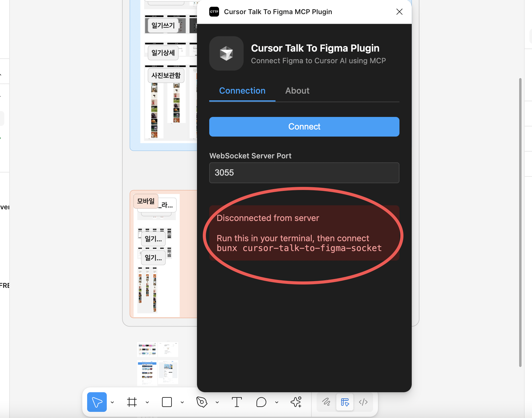Open the Actions sparkle tool

[x=296, y=402]
